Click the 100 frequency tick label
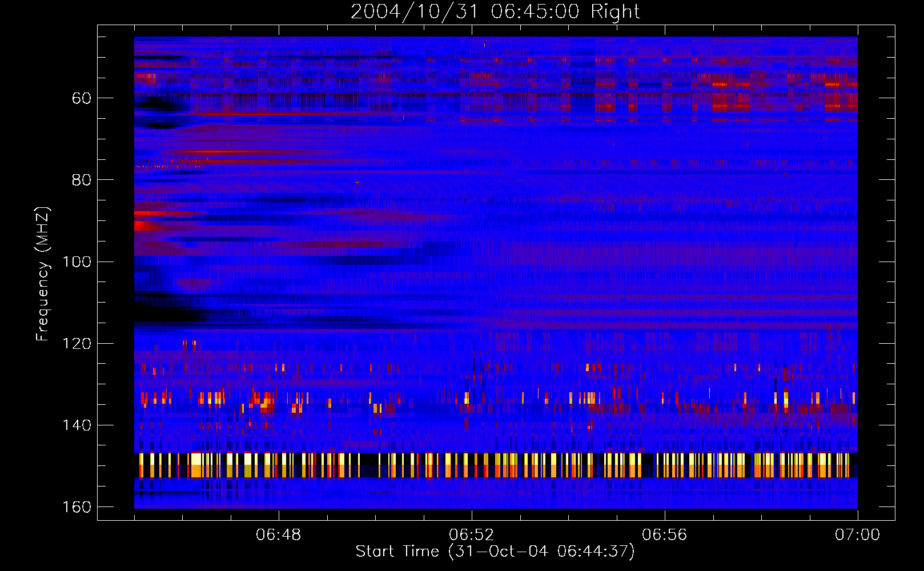924x571 pixels. pyautogui.click(x=77, y=262)
